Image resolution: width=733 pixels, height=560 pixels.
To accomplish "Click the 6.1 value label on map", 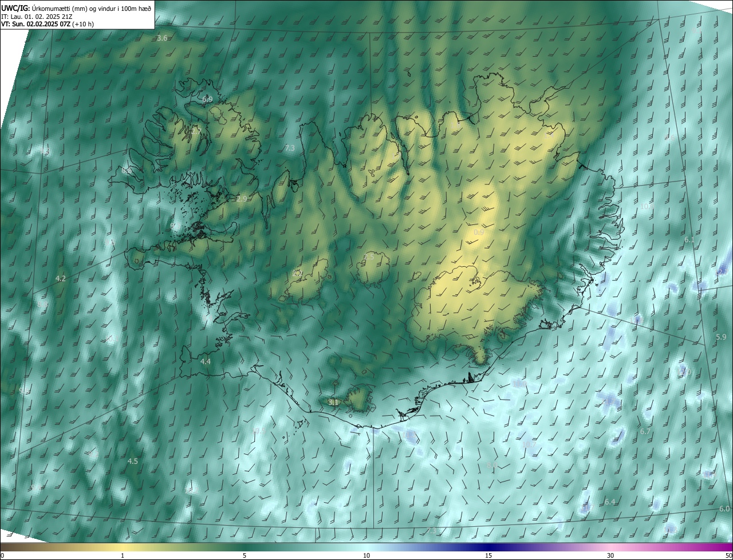I will coord(689,240).
